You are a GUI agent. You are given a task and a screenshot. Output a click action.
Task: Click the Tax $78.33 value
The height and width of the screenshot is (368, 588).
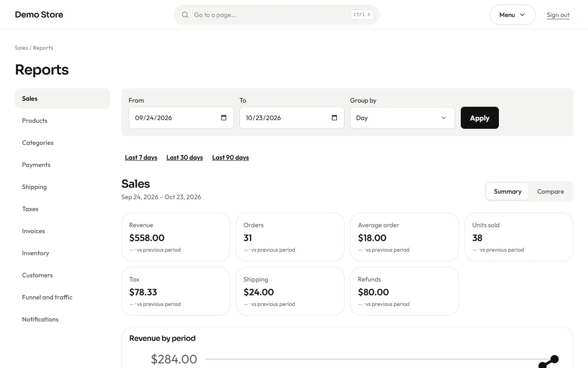[x=143, y=292]
